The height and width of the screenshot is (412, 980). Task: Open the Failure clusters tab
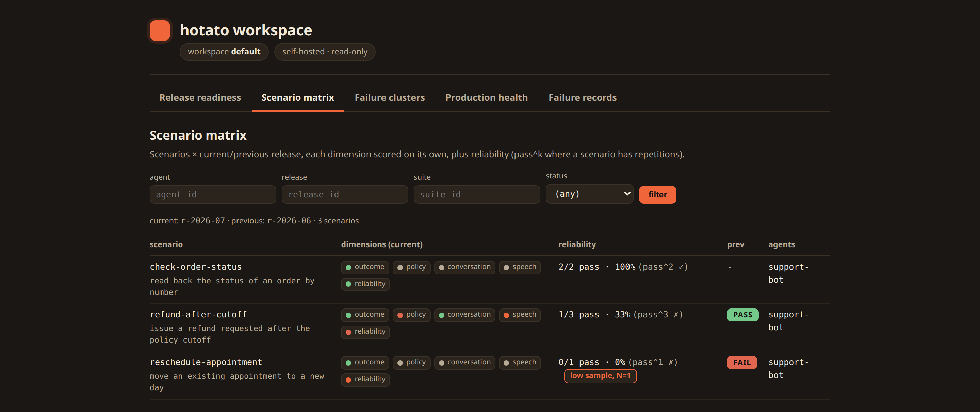click(390, 97)
